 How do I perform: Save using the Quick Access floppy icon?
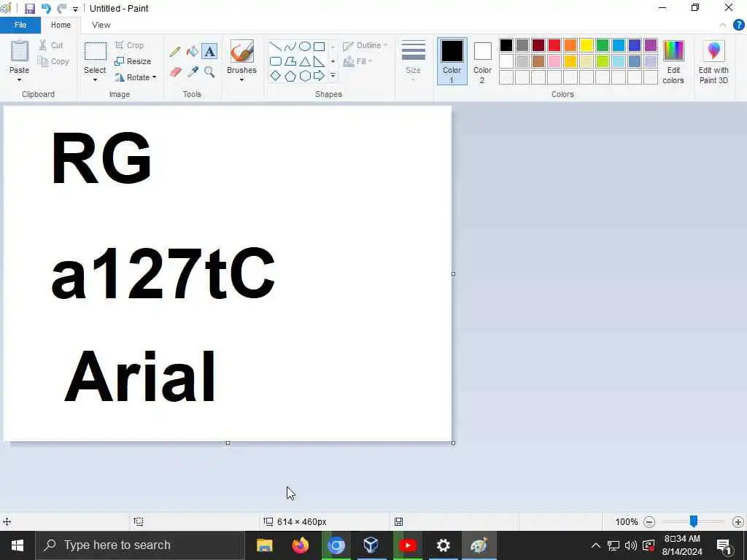[x=29, y=9]
